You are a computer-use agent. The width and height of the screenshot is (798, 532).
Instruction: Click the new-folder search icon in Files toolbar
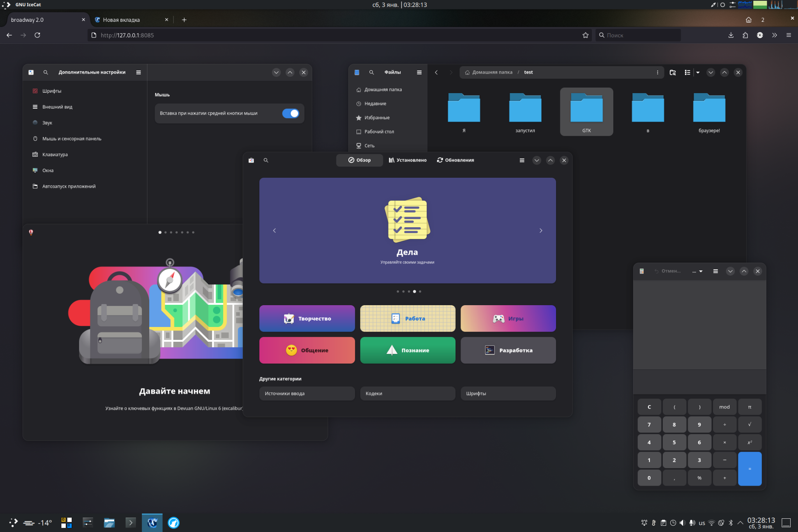[x=673, y=72]
